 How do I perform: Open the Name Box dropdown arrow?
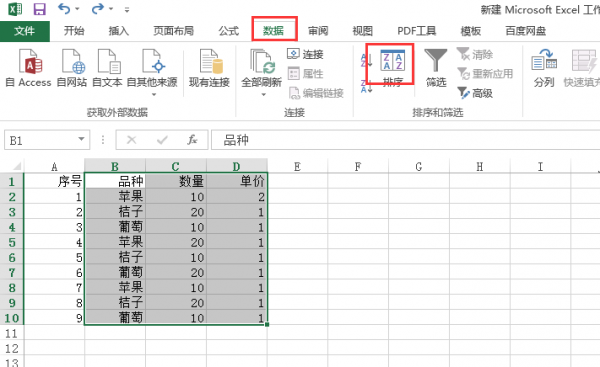81,140
